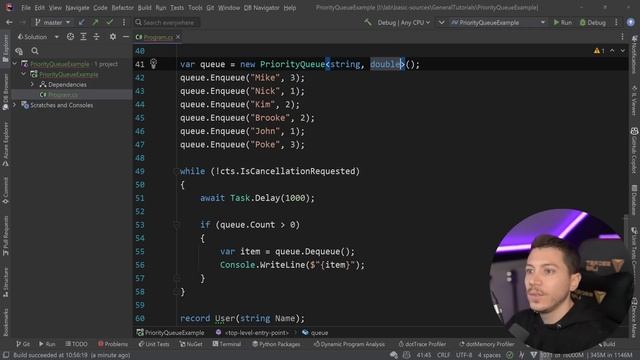Image resolution: width=640 pixels, height=360 pixels.
Task: Click the 4 spaces indent indicator
Action: [489, 356]
